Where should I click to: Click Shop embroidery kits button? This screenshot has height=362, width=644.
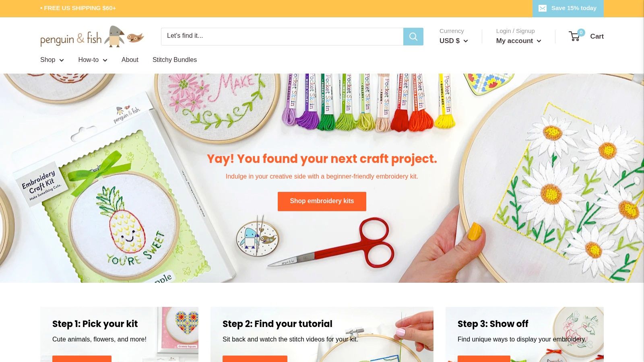(322, 202)
